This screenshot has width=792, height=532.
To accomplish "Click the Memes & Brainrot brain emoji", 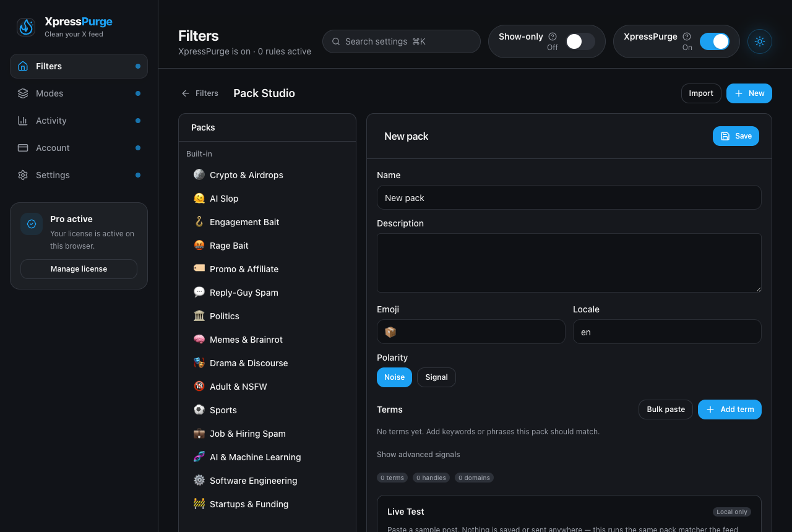I will [199, 340].
